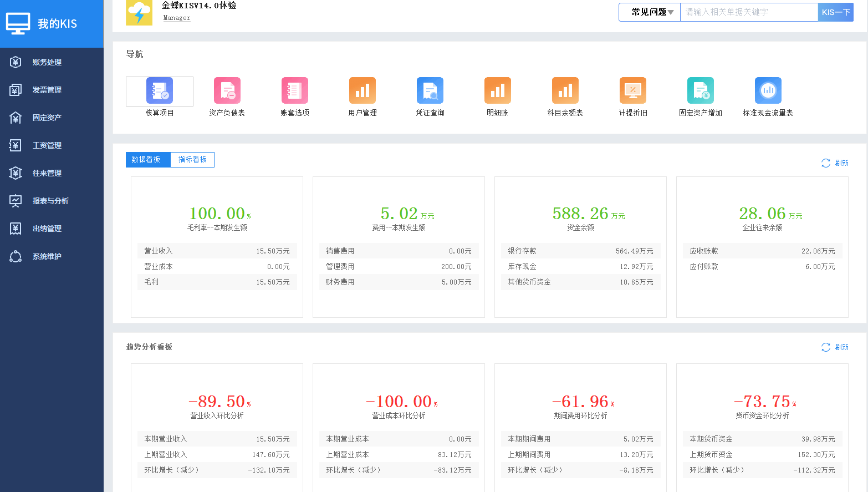Click the 资金余额 588.26万元 figure

click(x=589, y=214)
